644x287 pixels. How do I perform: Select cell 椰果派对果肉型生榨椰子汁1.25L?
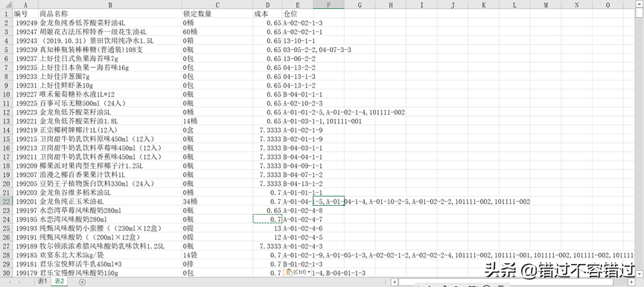point(110,166)
